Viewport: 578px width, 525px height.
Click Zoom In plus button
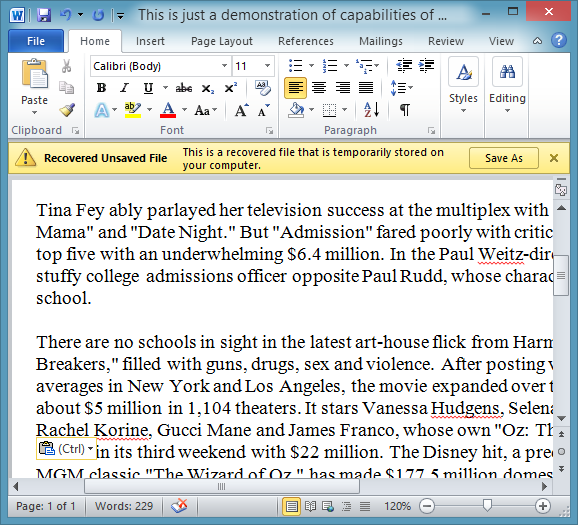click(x=542, y=506)
